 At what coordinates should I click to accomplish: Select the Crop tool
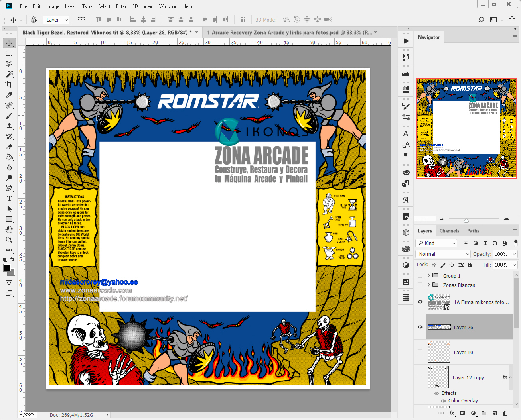[x=9, y=84]
